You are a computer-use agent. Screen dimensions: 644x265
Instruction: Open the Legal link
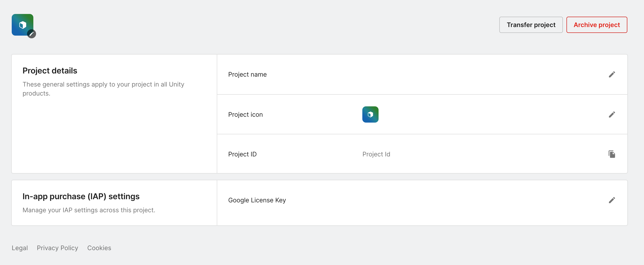coord(20,248)
